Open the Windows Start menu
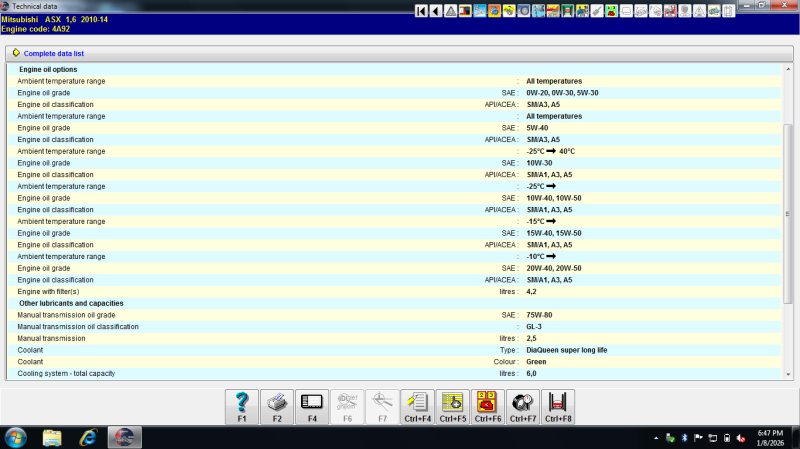The image size is (800, 449). coord(15,438)
